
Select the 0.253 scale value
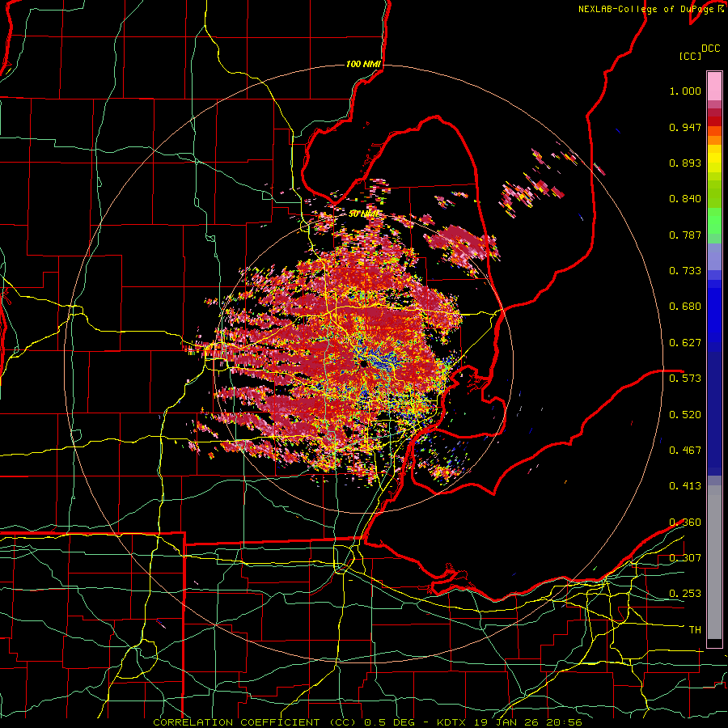coord(685,594)
